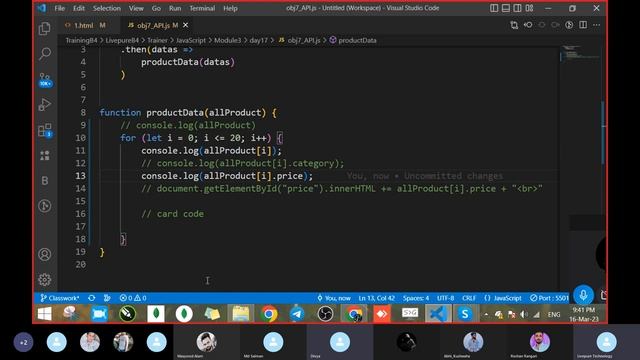Toggle the blue microphone button
The height and width of the screenshot is (360, 640).
click(583, 295)
